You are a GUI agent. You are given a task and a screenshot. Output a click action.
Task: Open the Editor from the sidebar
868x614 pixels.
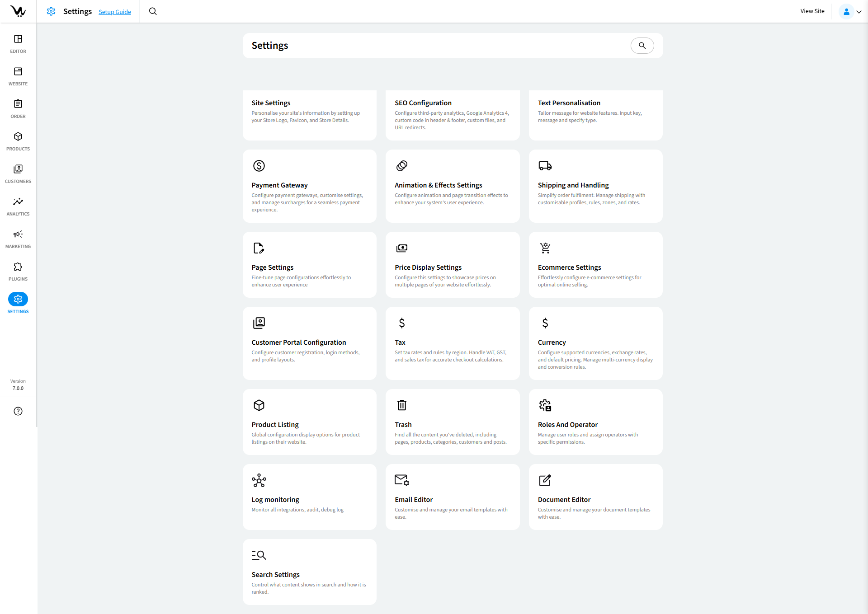(18, 43)
